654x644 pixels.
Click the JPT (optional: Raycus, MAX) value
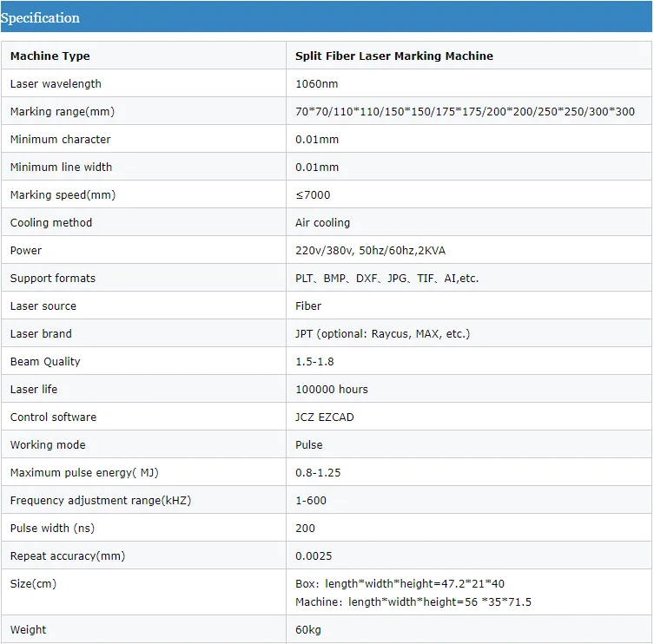382,334
